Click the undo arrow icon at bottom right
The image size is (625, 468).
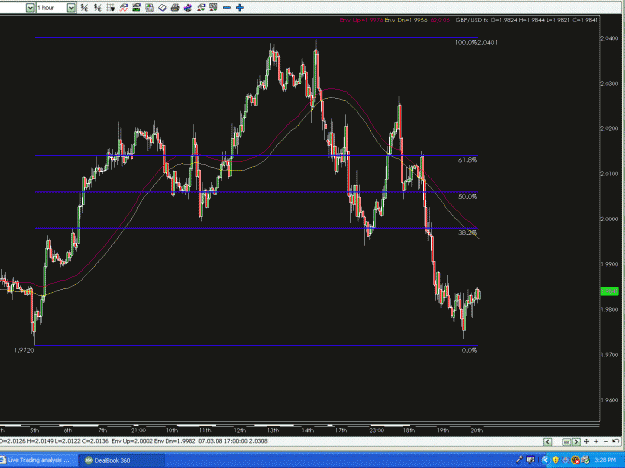(x=615, y=441)
